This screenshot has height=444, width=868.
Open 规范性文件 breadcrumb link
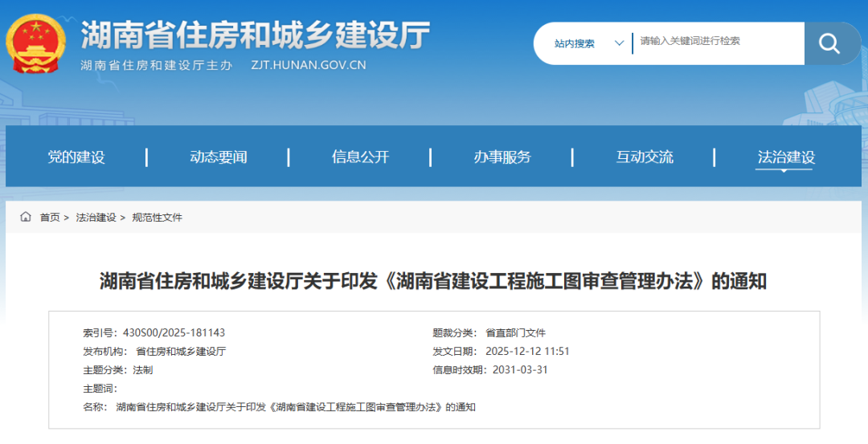[157, 218]
